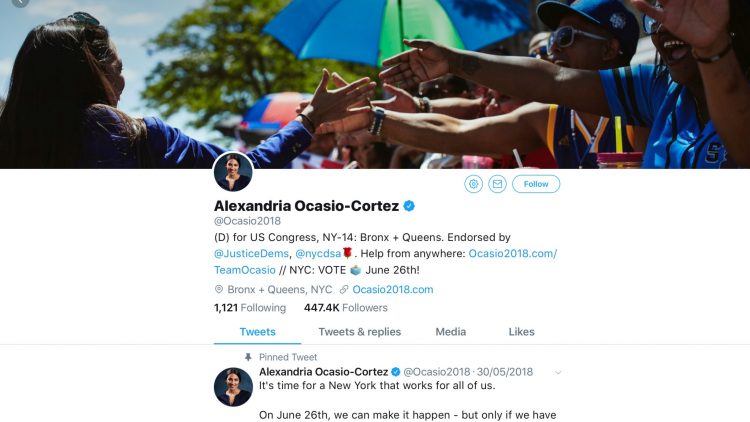Click the Ocasio2018.com website link
This screenshot has width=750, height=422.
pos(393,289)
